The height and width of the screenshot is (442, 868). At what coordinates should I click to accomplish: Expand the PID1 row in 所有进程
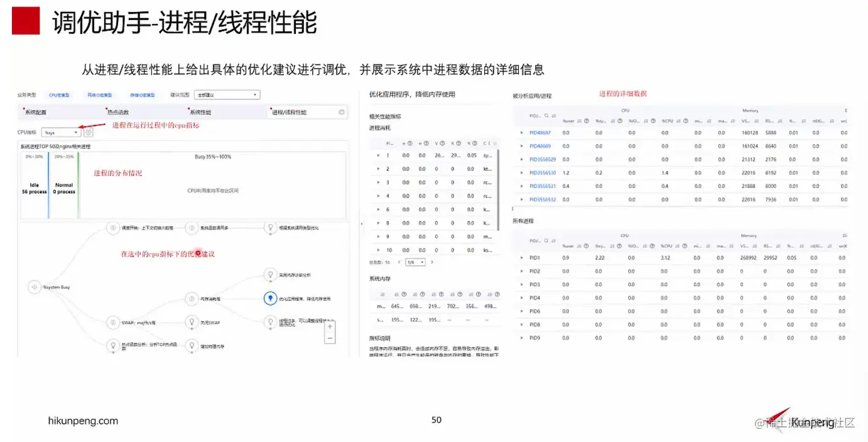(521, 258)
